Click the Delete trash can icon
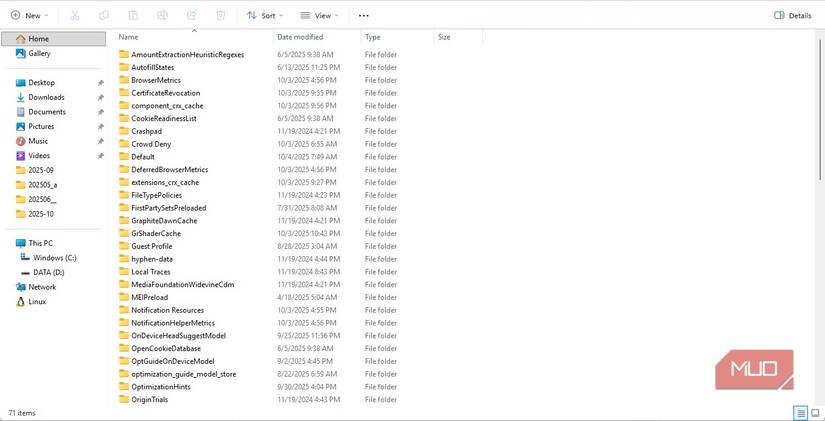 point(221,16)
